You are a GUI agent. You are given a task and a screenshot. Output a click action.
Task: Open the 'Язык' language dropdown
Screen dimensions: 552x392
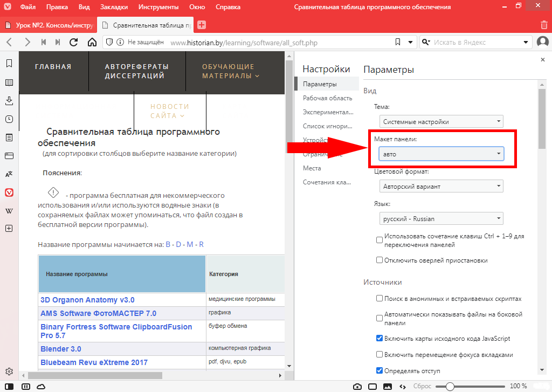click(x=441, y=219)
